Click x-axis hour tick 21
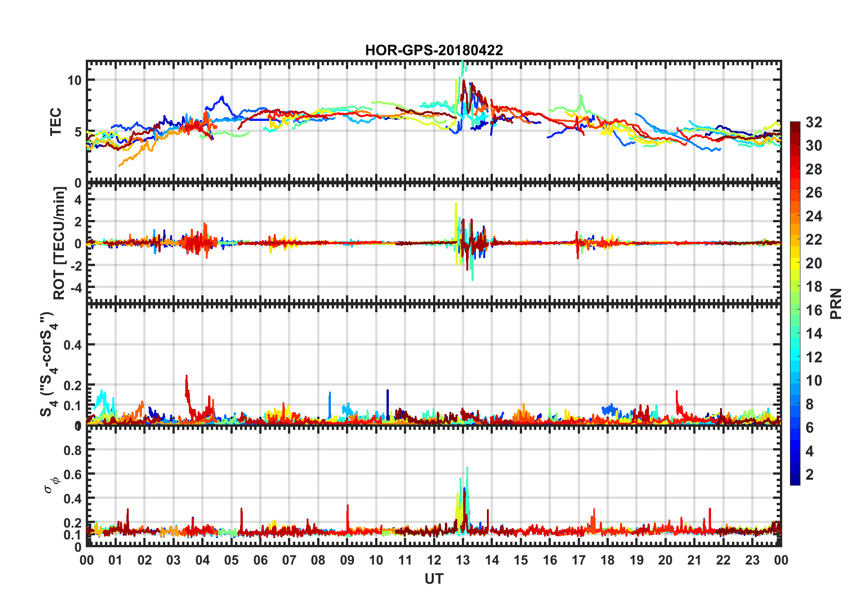The width and height of the screenshot is (868, 607). (694, 560)
